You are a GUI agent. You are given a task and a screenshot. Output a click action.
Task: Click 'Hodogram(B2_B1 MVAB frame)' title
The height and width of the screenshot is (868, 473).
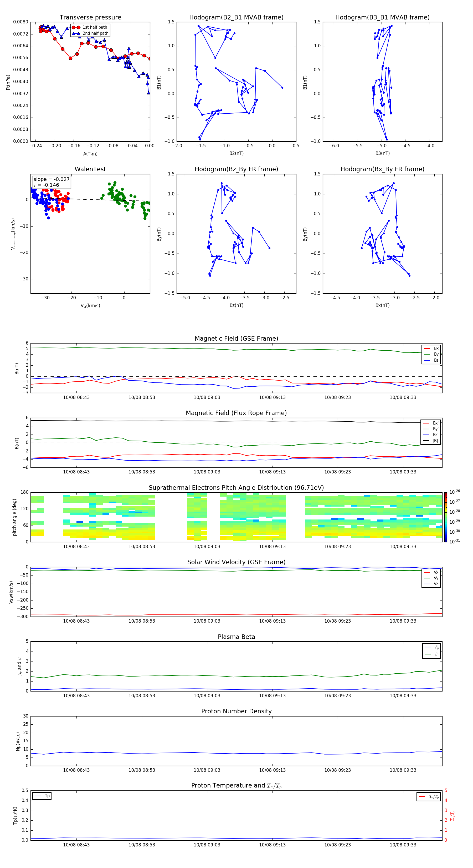pyautogui.click(x=236, y=18)
